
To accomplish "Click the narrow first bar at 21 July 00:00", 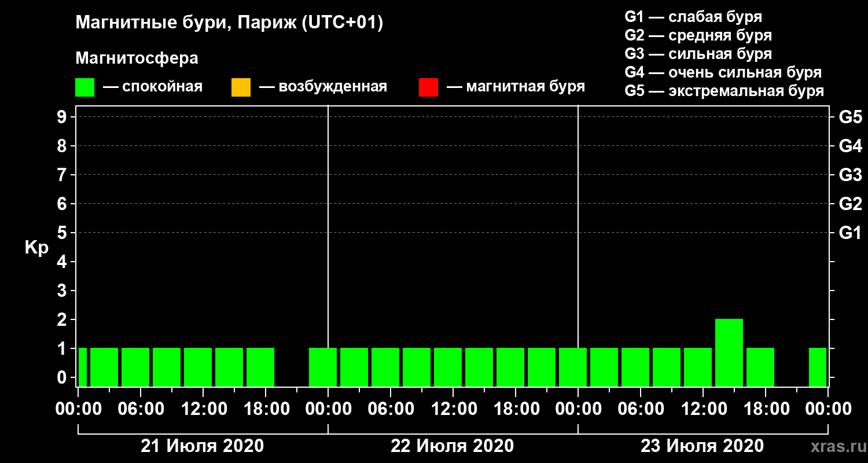I will pos(82,367).
